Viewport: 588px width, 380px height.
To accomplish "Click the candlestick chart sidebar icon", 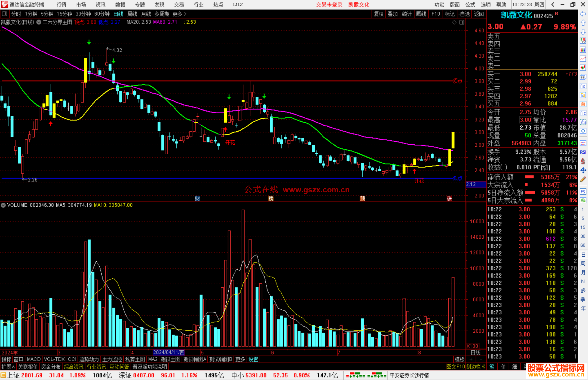I will click(583, 68).
